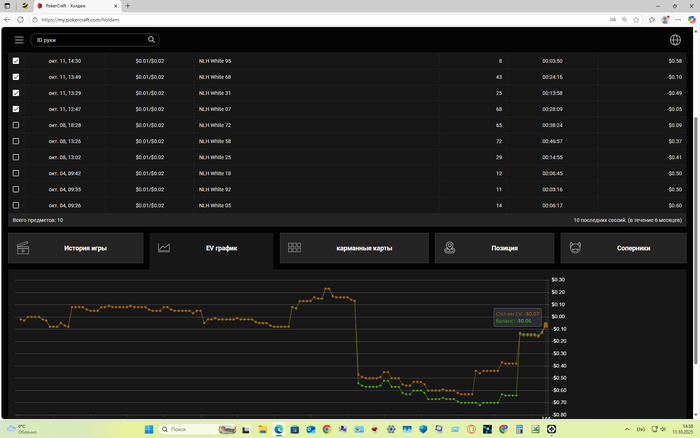
Task: Check the окт. 08, 18:28 session checkbox
Action: point(16,125)
